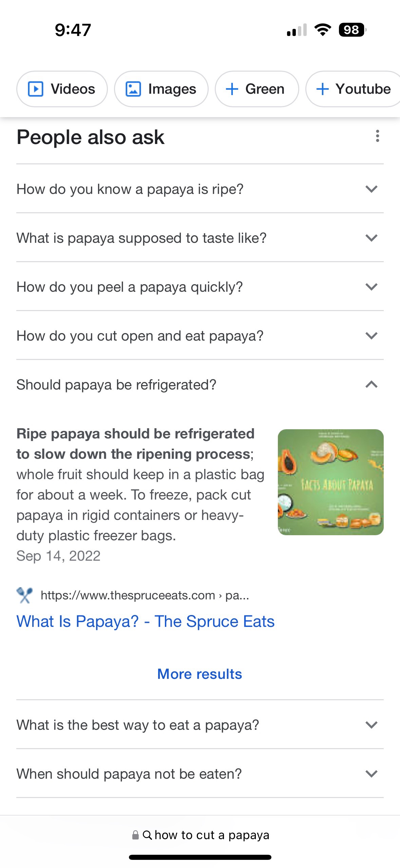
Task: Tap The Spruce Eats site favicon
Action: point(24,595)
